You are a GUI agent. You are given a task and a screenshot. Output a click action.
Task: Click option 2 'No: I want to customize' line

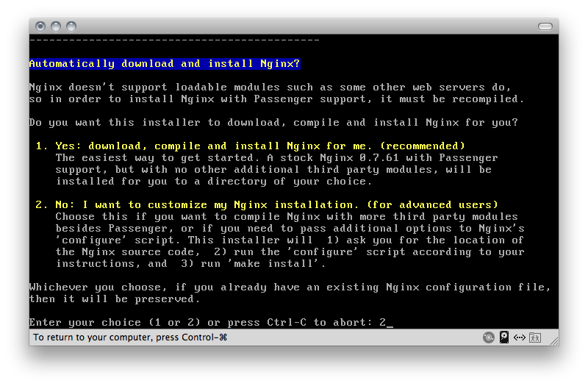pos(267,205)
